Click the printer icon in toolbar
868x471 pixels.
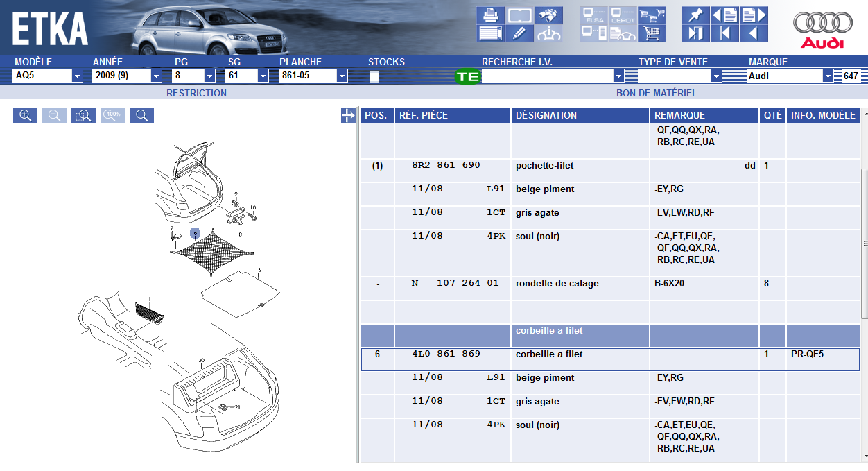[490, 15]
